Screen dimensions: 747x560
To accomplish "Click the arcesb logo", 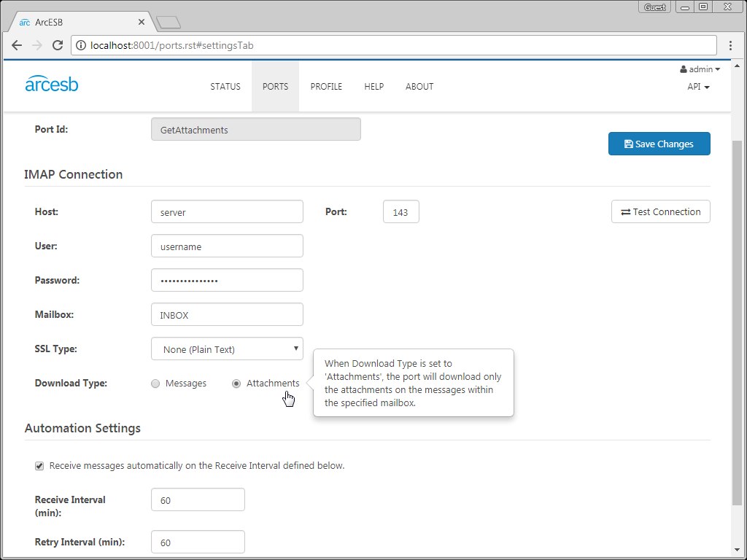I will (x=51, y=84).
